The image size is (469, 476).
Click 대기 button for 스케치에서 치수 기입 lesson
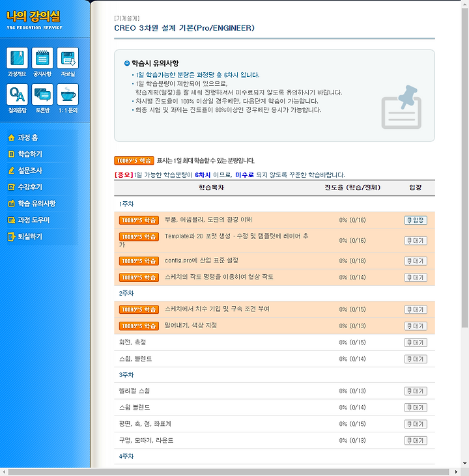click(416, 309)
